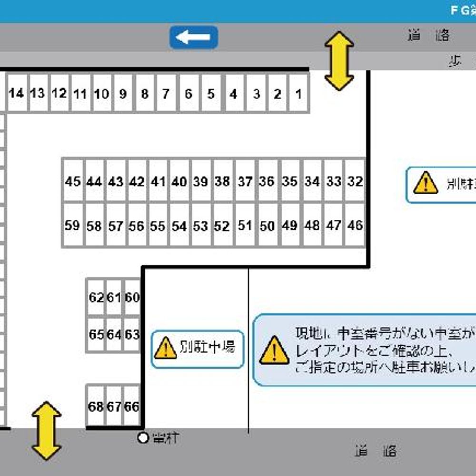476x476 pixels.
Task: Click the yellow entrance arrow beside space 1
Action: [339, 61]
